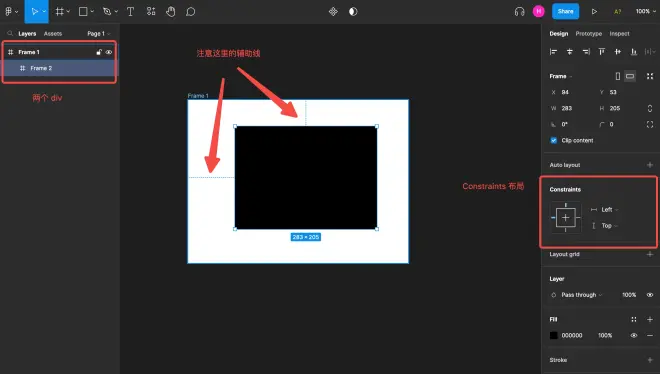The height and width of the screenshot is (374, 660).
Task: Select the Hand tool
Action: point(170,12)
